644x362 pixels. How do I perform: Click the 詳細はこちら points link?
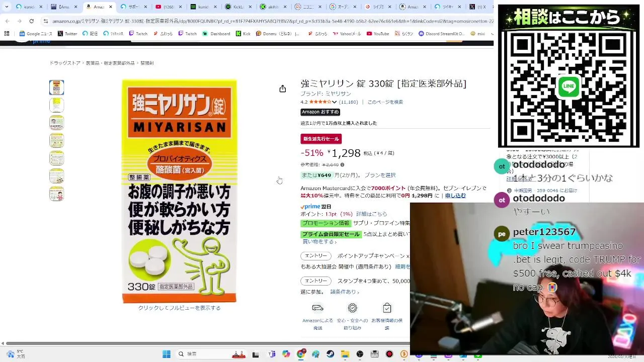(372, 214)
